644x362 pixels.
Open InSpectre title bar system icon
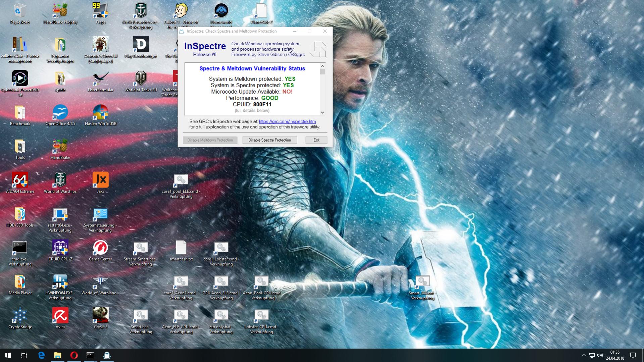(x=182, y=31)
